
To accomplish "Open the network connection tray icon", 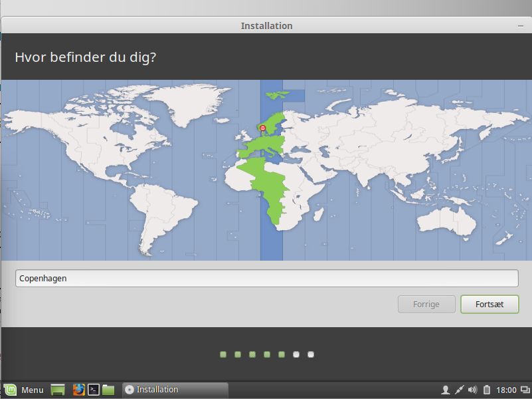I will pyautogui.click(x=459, y=390).
